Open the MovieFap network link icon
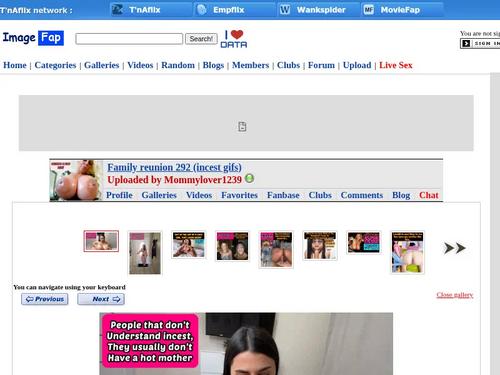The image size is (500, 375). point(368,10)
